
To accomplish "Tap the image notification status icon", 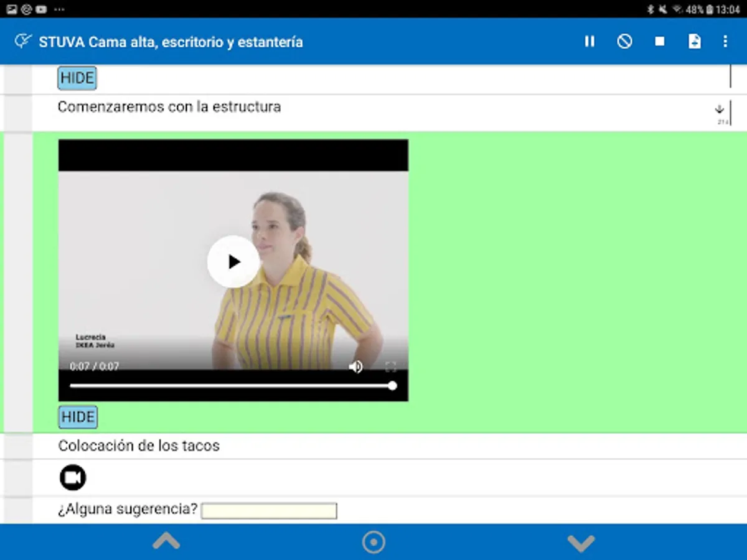I will [12, 9].
